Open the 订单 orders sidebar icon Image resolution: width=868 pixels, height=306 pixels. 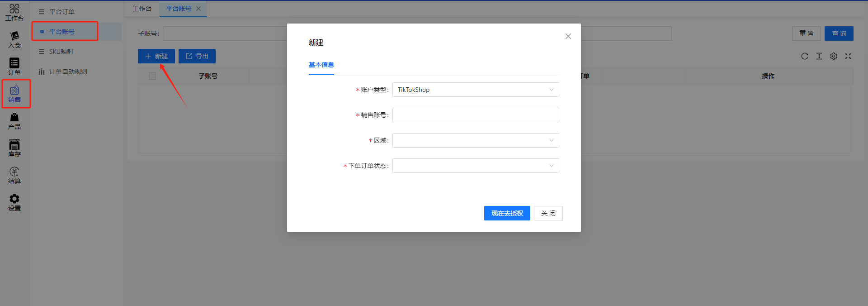14,67
